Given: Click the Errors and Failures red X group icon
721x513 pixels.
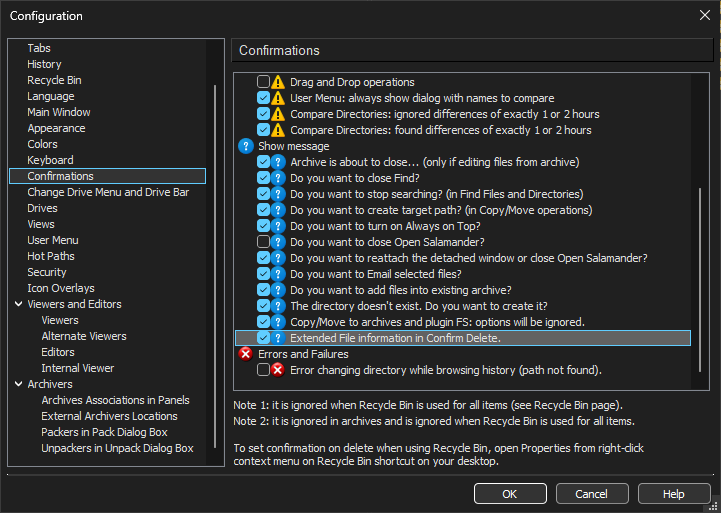Looking at the screenshot, I should coord(246,354).
